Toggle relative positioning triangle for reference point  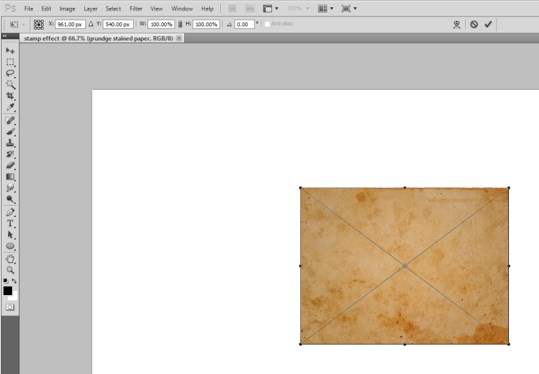pyautogui.click(x=91, y=24)
